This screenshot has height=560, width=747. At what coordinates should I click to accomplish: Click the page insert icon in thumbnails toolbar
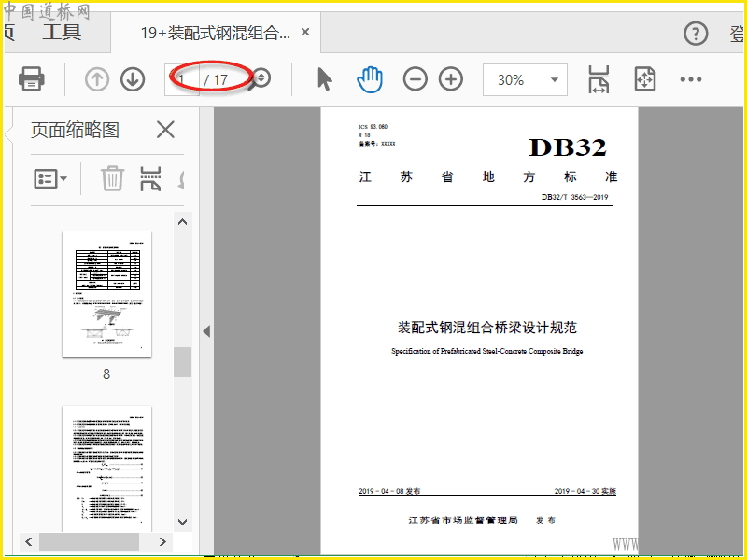(x=150, y=178)
